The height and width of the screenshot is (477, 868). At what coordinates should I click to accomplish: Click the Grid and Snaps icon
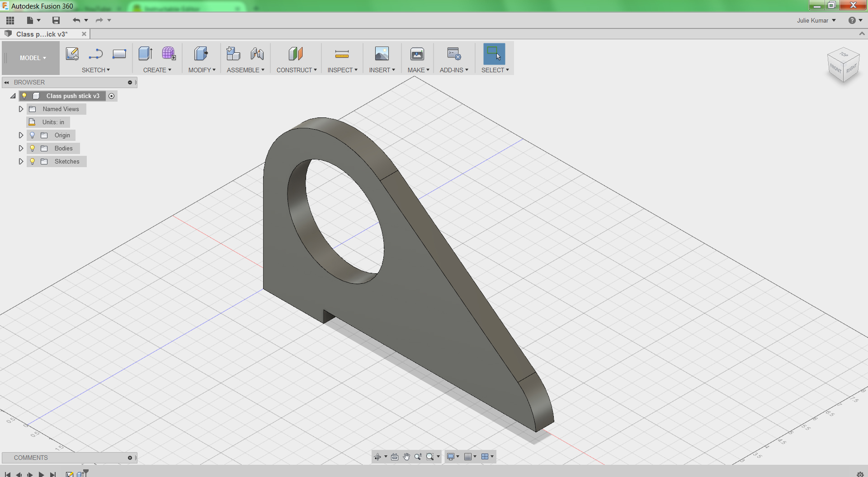coord(468,457)
